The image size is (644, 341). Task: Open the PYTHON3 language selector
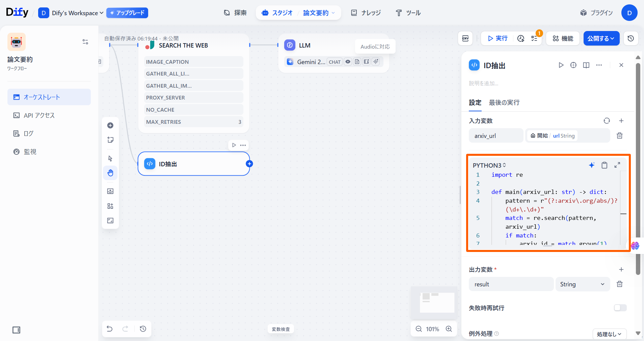489,165
